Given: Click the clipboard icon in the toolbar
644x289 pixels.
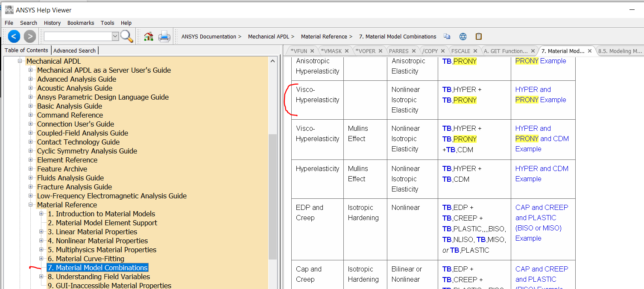Looking at the screenshot, I should [479, 36].
